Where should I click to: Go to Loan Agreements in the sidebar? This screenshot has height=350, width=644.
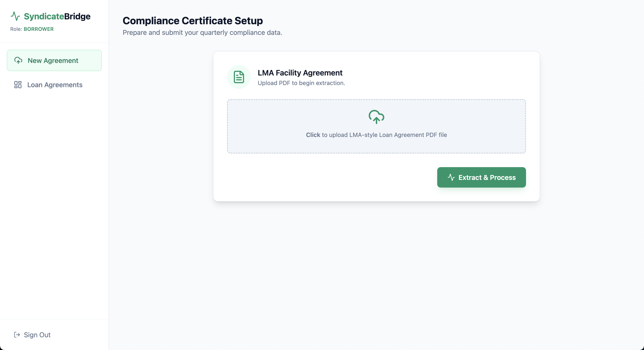pyautogui.click(x=55, y=85)
